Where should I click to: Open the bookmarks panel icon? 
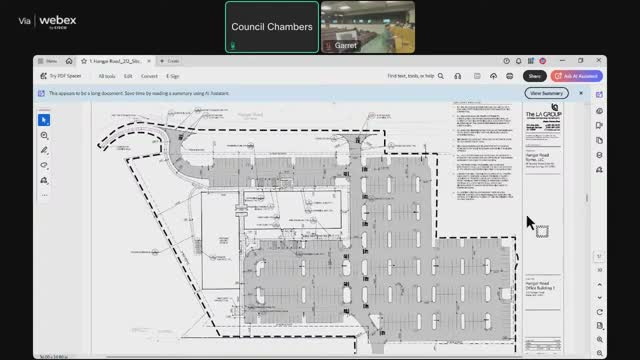tap(599, 125)
